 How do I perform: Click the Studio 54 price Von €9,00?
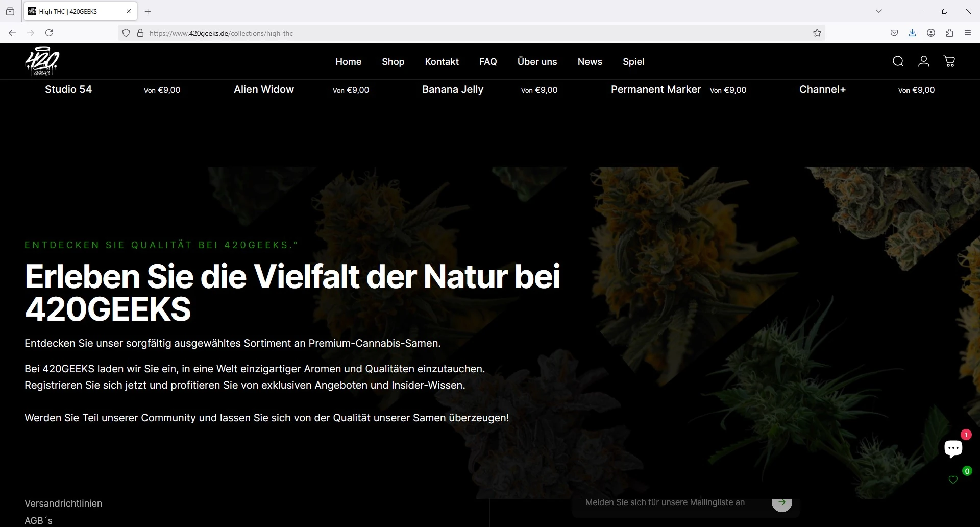coord(162,90)
